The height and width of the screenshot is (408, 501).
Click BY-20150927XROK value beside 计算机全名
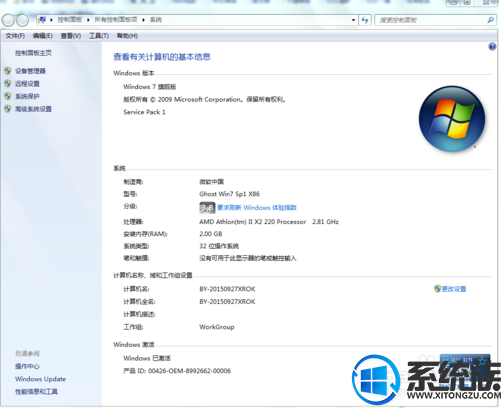click(227, 302)
